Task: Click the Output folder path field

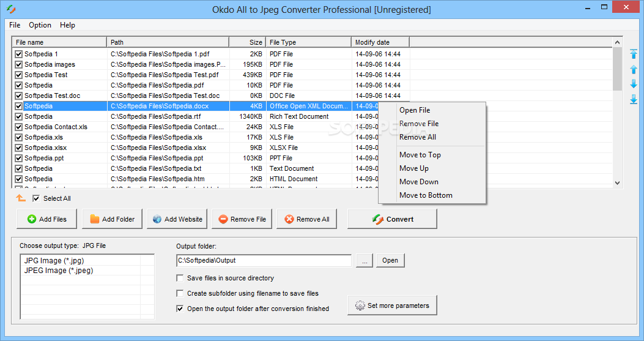Action: pyautogui.click(x=264, y=260)
